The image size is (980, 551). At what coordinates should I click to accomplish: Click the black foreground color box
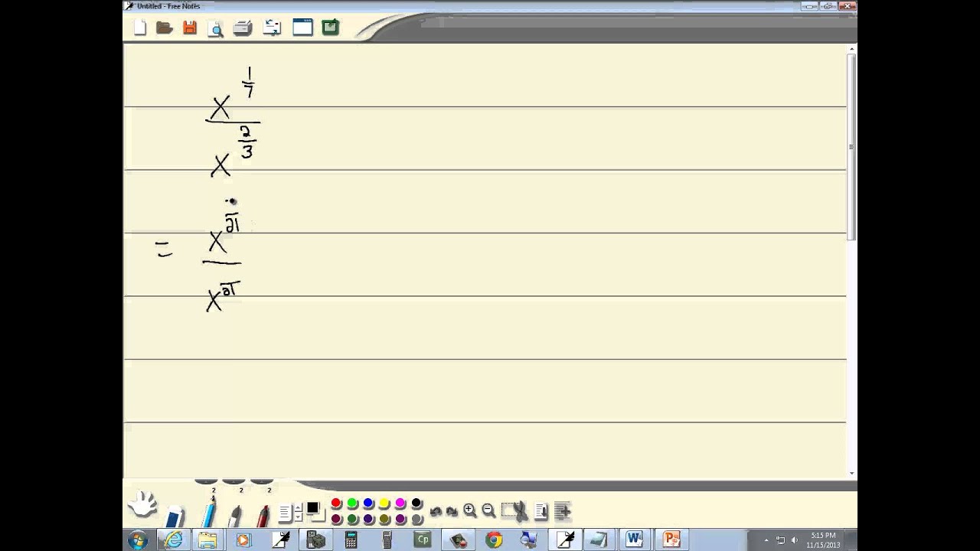pos(312,507)
